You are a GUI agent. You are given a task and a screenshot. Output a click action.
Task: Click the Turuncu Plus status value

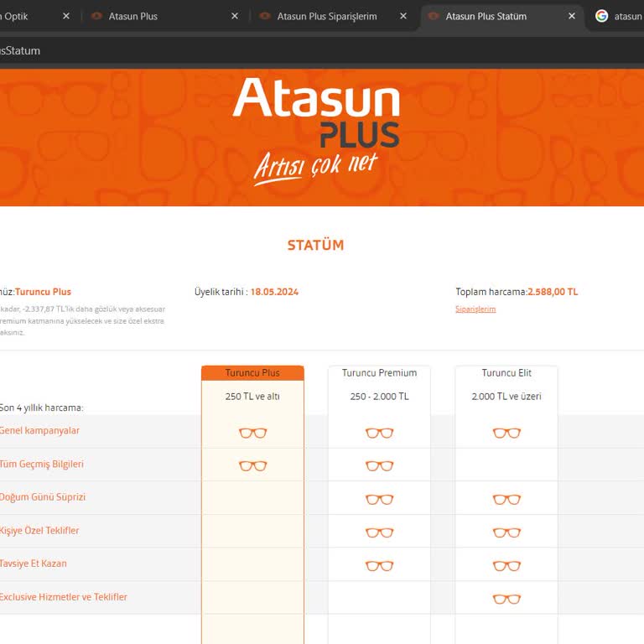click(x=43, y=292)
